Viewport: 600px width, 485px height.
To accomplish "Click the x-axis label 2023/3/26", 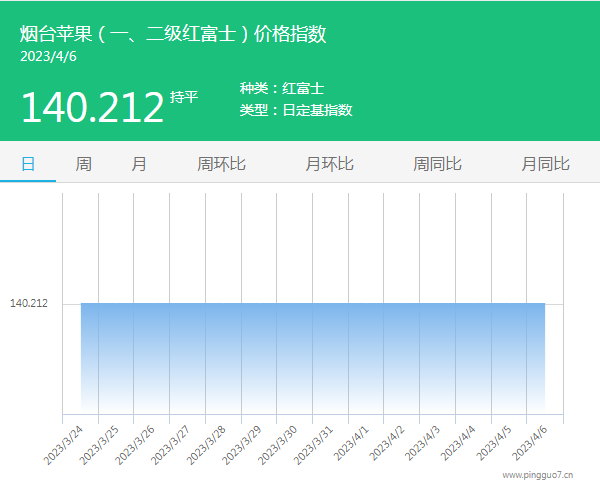I will (135, 445).
